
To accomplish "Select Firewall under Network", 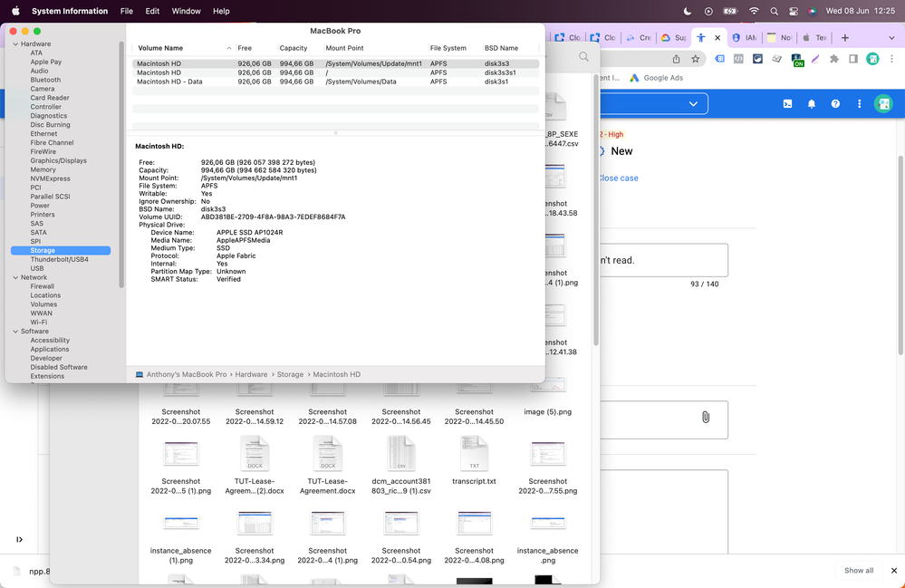I will (x=43, y=286).
